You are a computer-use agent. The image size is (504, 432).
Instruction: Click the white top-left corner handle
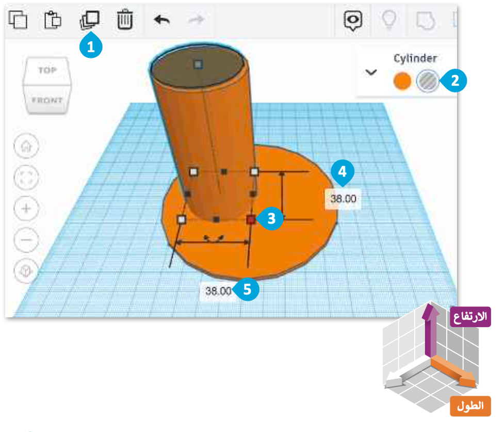pos(193,172)
